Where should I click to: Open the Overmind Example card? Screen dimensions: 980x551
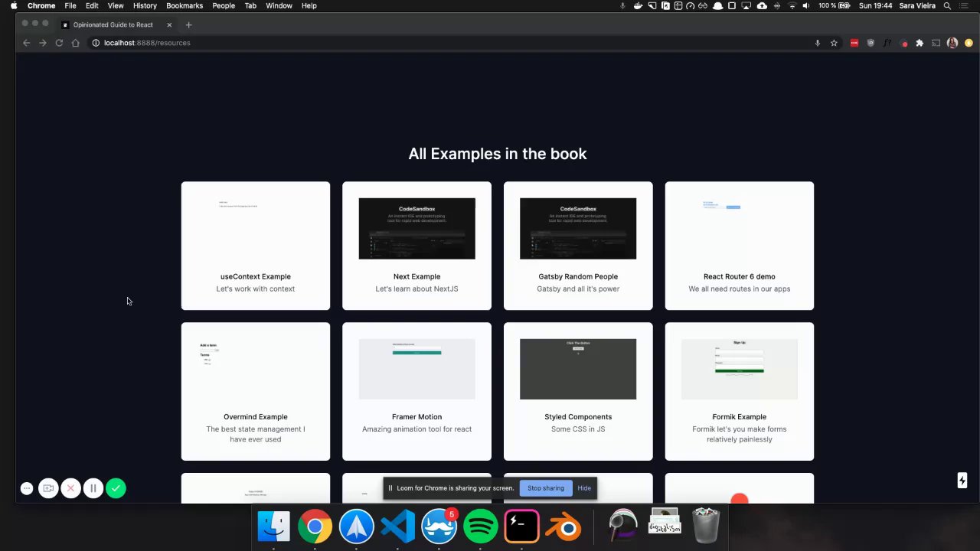[x=256, y=391]
